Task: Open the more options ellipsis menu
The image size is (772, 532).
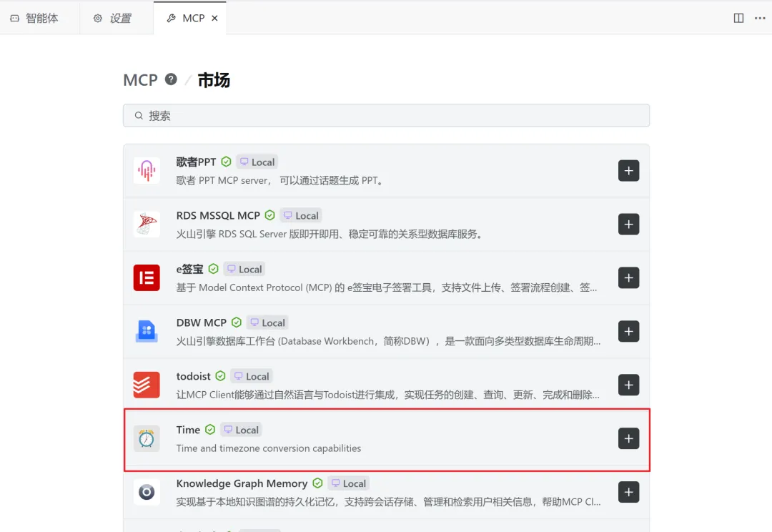Action: (x=760, y=18)
